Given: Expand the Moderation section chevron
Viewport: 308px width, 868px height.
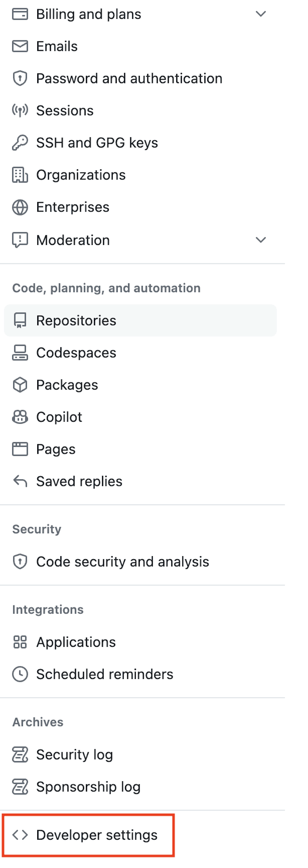Looking at the screenshot, I should 261,240.
